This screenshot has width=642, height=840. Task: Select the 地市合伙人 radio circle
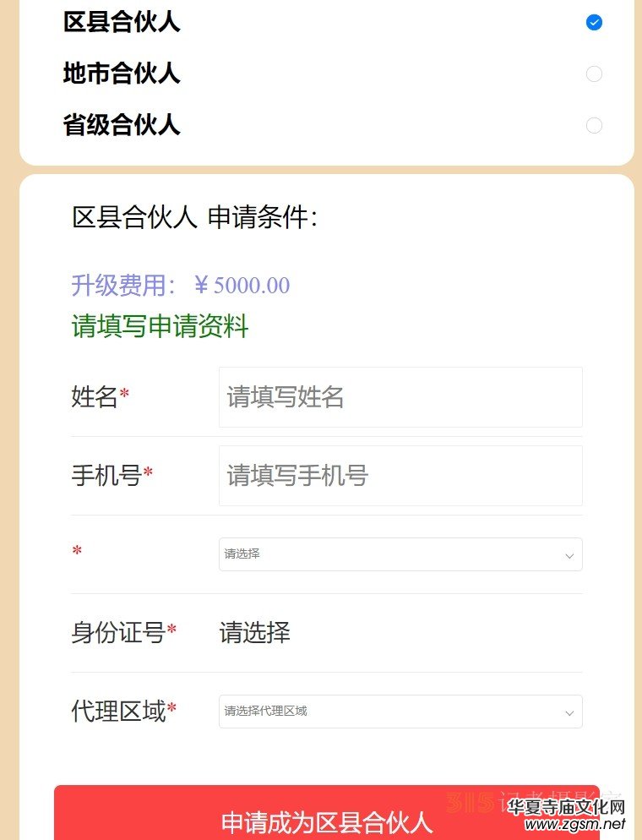(x=594, y=74)
